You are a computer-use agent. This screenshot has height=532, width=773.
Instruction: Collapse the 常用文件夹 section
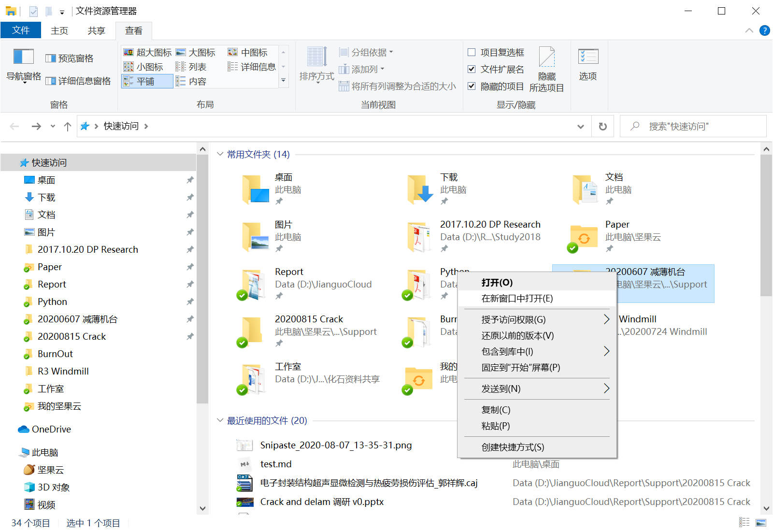point(220,154)
